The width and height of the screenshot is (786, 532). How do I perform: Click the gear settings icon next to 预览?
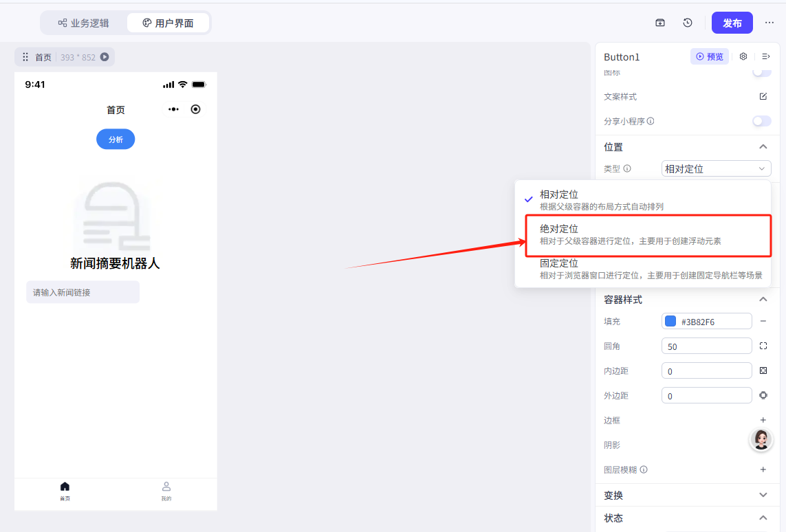pos(743,56)
